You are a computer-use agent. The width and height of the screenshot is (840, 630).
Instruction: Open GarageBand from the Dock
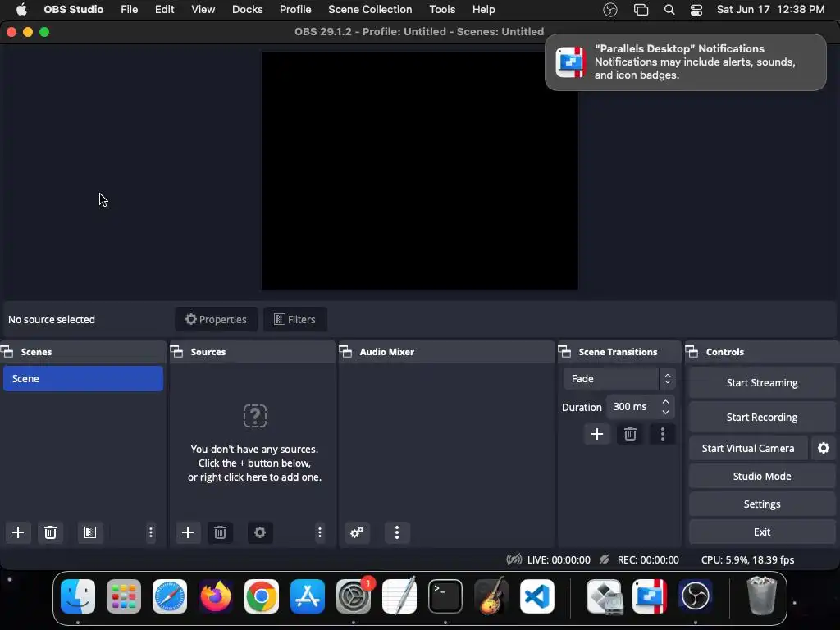point(491,596)
